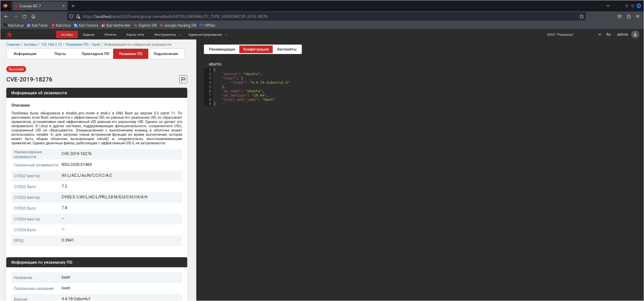Click the EPSS value 0.3941
The width and height of the screenshot is (644, 301).
68,240
